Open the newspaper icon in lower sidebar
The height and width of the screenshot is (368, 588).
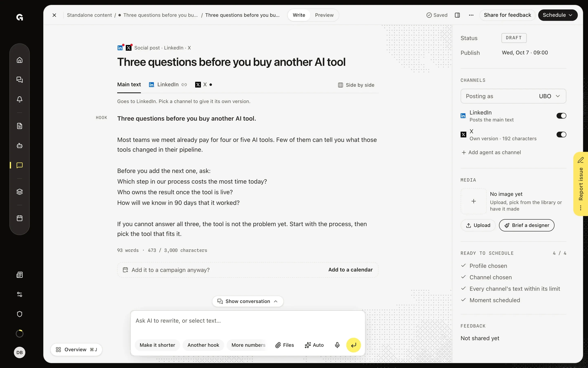19,275
